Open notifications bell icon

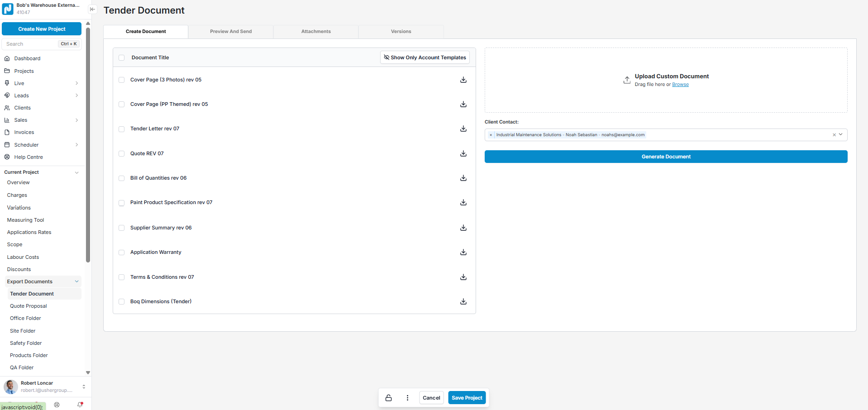click(80, 405)
